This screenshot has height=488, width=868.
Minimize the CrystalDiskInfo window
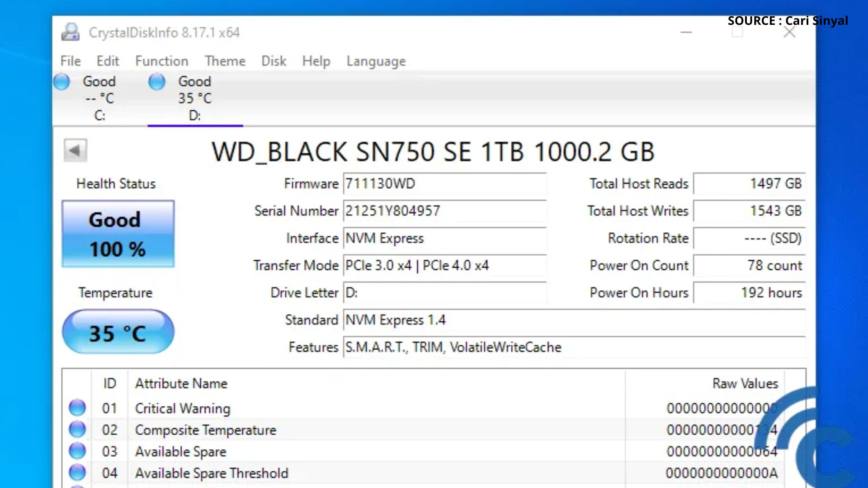686,32
